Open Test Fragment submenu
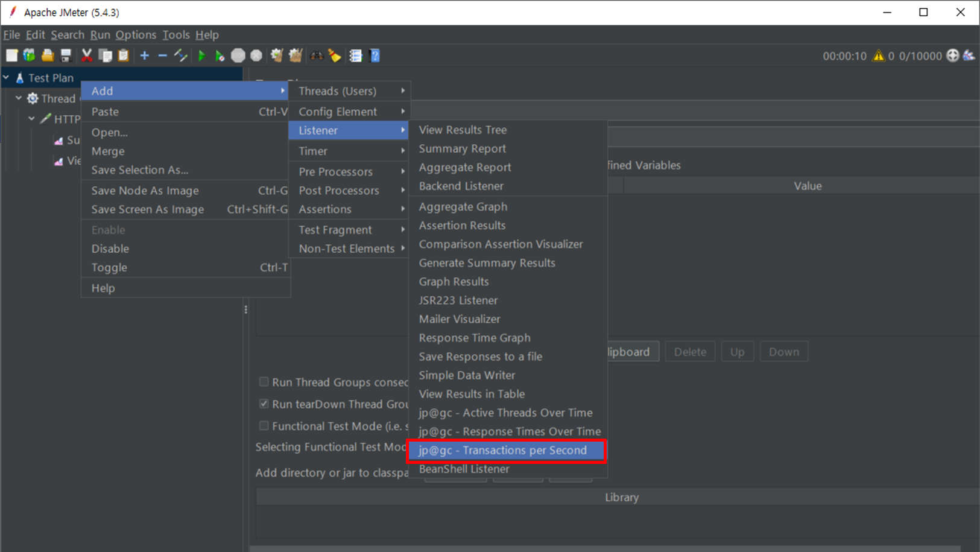This screenshot has height=552, width=980. [x=349, y=230]
